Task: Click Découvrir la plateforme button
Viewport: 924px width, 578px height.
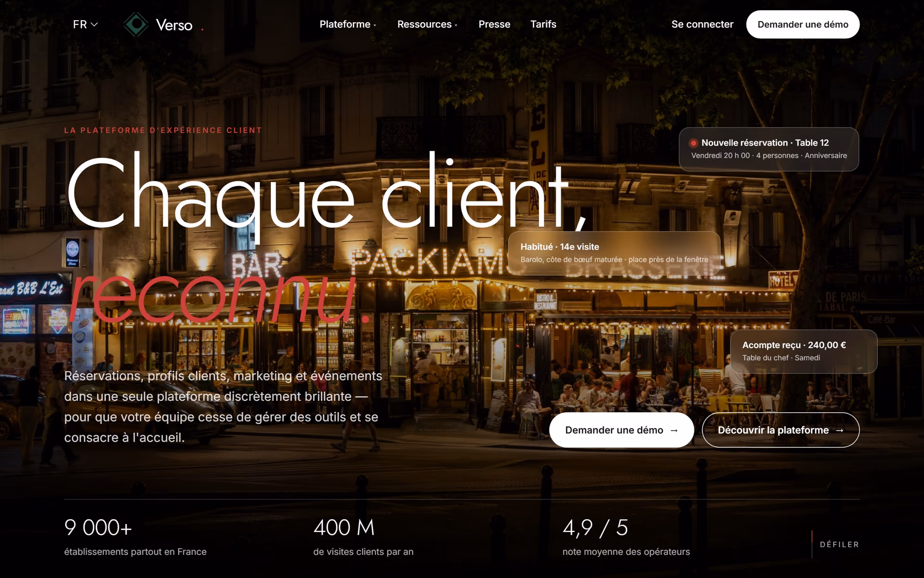Action: pos(781,430)
